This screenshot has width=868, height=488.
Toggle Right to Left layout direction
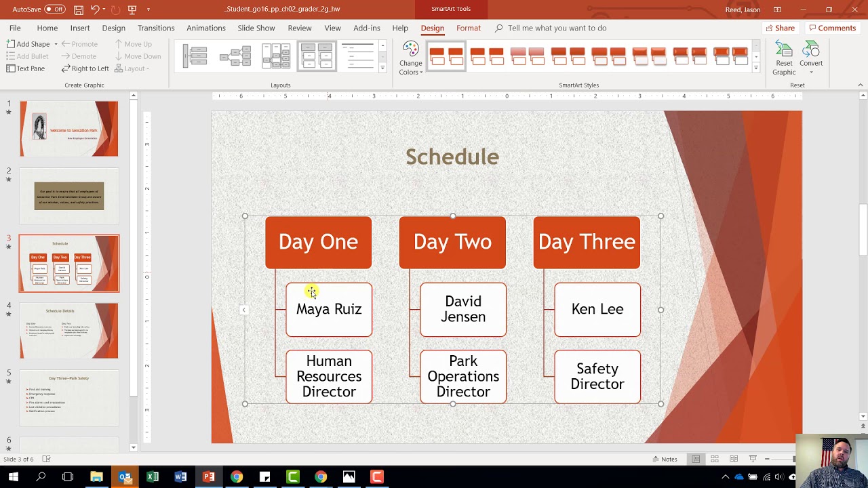coord(85,68)
